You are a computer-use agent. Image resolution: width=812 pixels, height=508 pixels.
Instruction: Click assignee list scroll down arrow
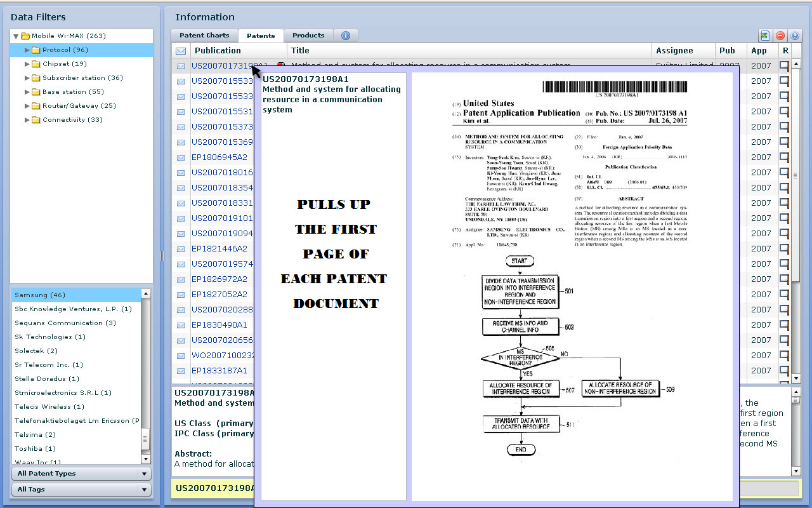(145, 458)
